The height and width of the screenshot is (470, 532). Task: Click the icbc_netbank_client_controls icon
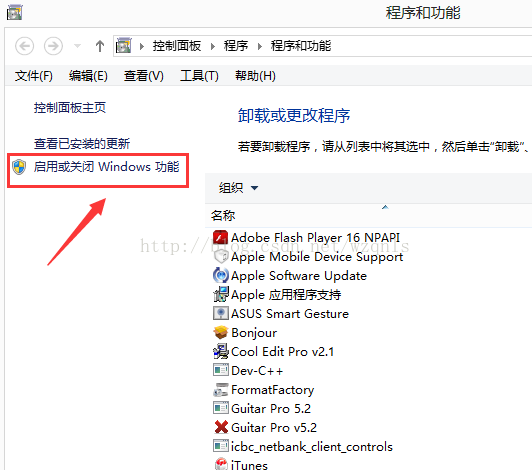click(221, 446)
